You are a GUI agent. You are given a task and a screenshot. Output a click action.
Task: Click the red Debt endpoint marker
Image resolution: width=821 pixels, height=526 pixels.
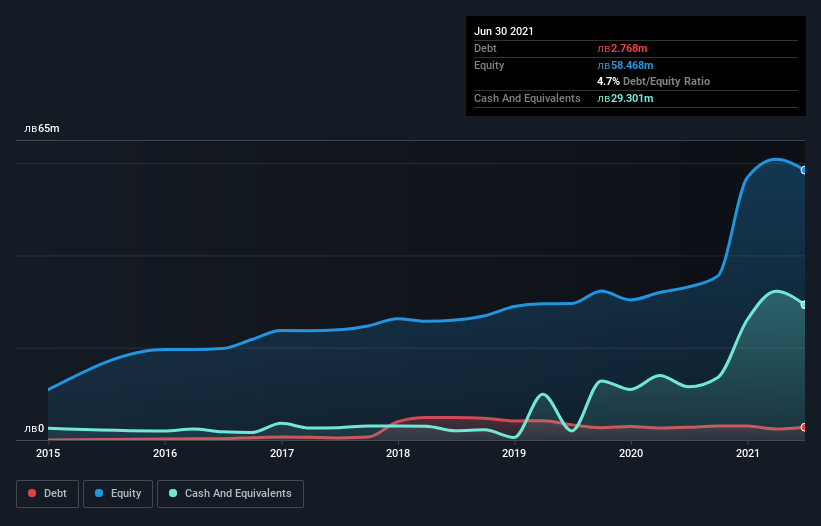(804, 427)
